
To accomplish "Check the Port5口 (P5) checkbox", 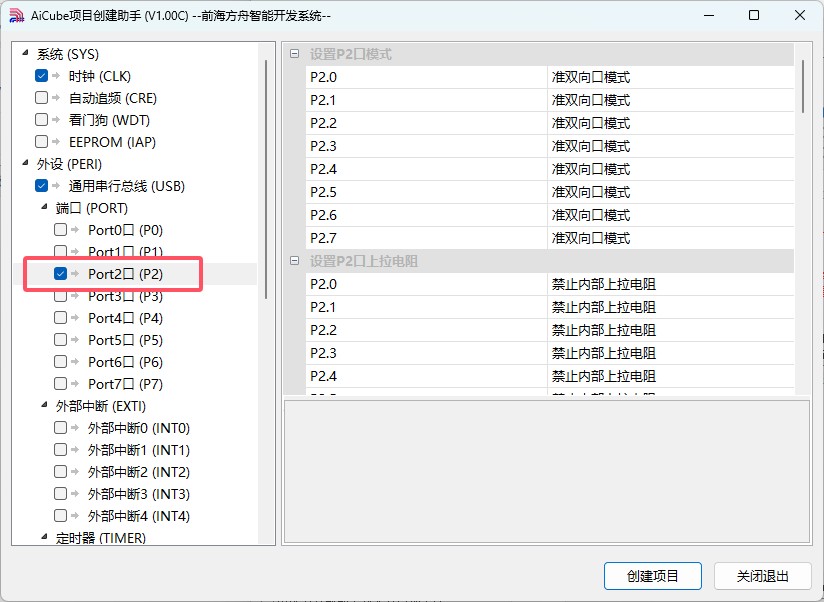I will 60,340.
